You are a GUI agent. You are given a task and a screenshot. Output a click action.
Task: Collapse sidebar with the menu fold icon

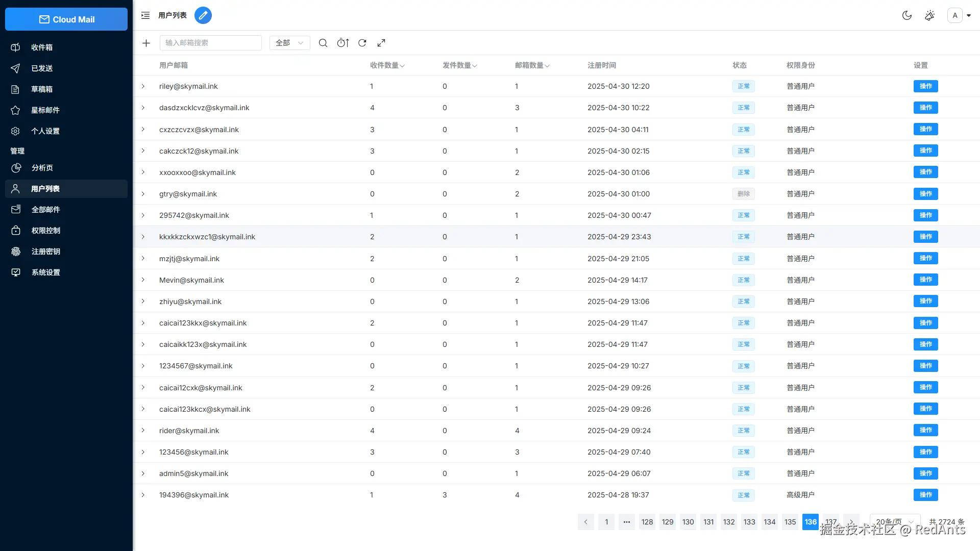coord(145,15)
